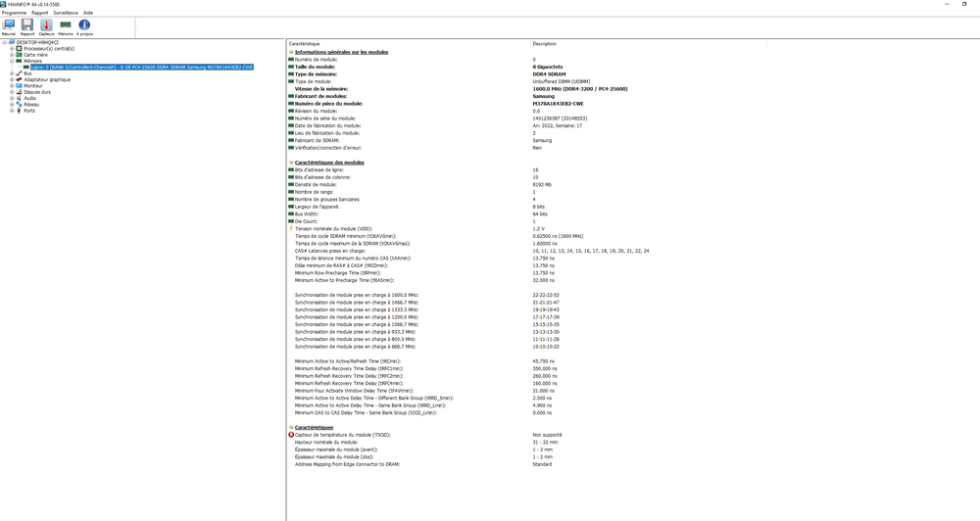
Task: Select the Carte mère tree node
Action: coord(35,55)
